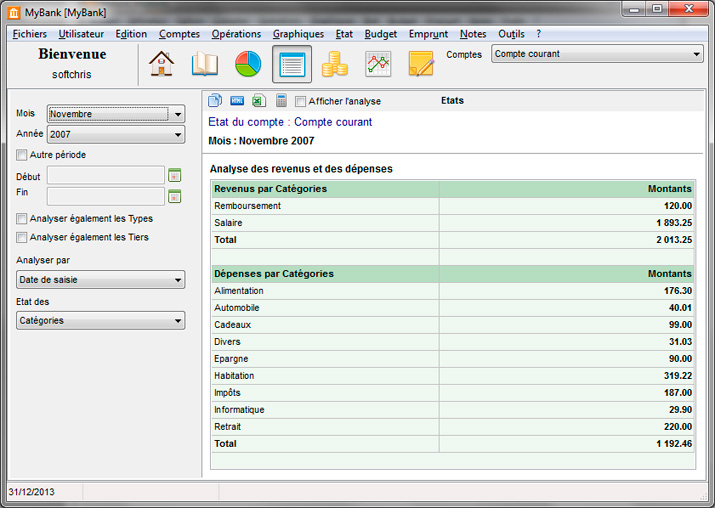This screenshot has width=715, height=508.
Task: Open the line chart icon in toolbar
Action: [378, 64]
